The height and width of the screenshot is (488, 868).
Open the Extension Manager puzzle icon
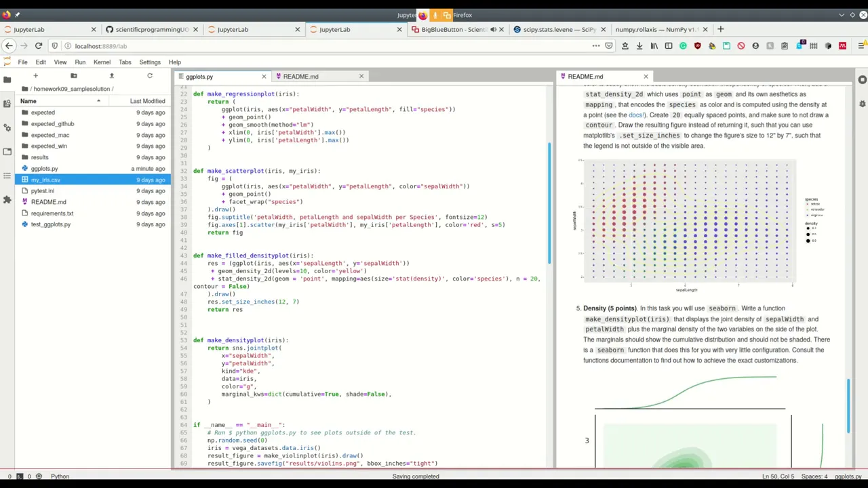tap(7, 200)
